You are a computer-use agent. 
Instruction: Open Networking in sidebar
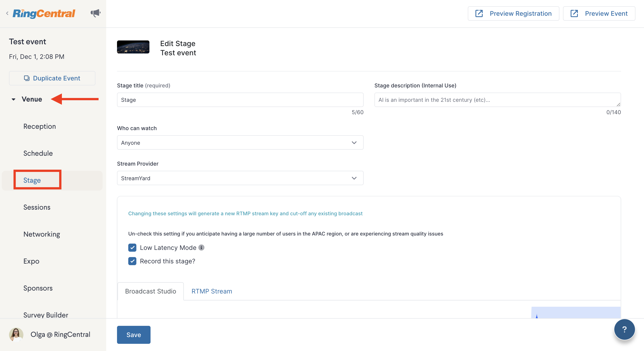pos(42,234)
